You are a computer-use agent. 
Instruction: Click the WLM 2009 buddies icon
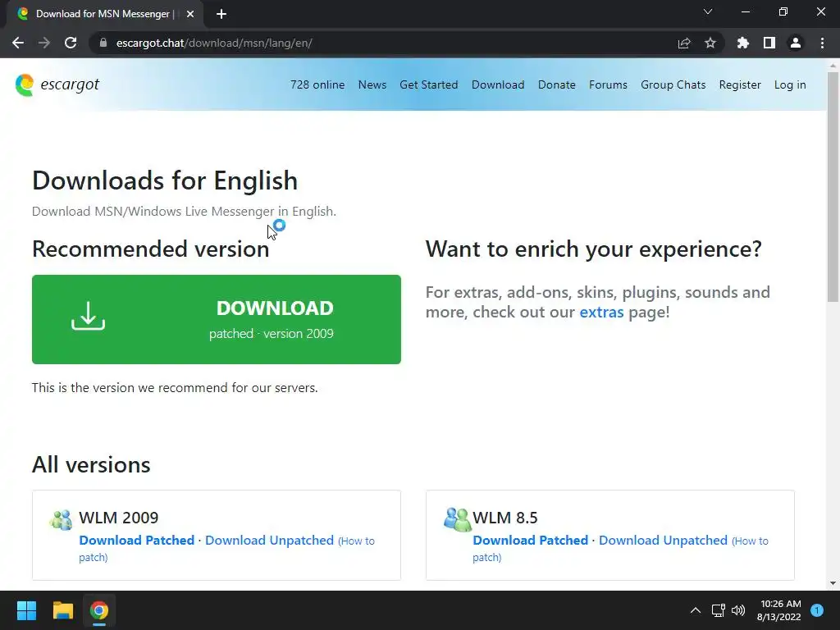61,519
